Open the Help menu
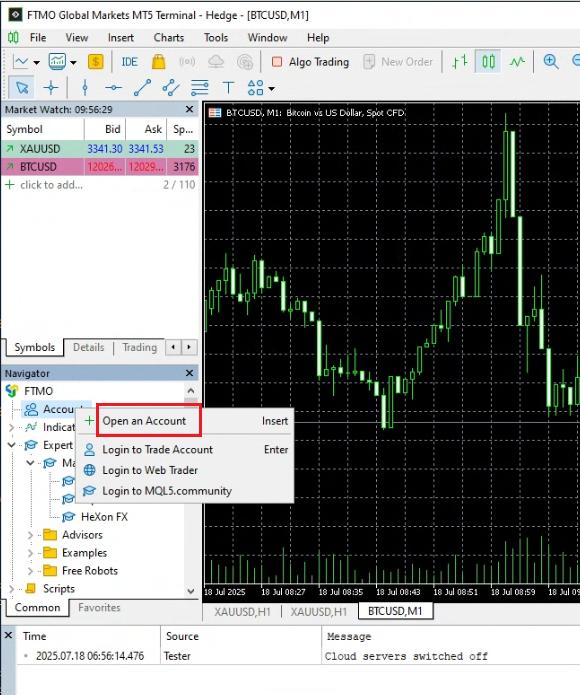 pyautogui.click(x=318, y=38)
